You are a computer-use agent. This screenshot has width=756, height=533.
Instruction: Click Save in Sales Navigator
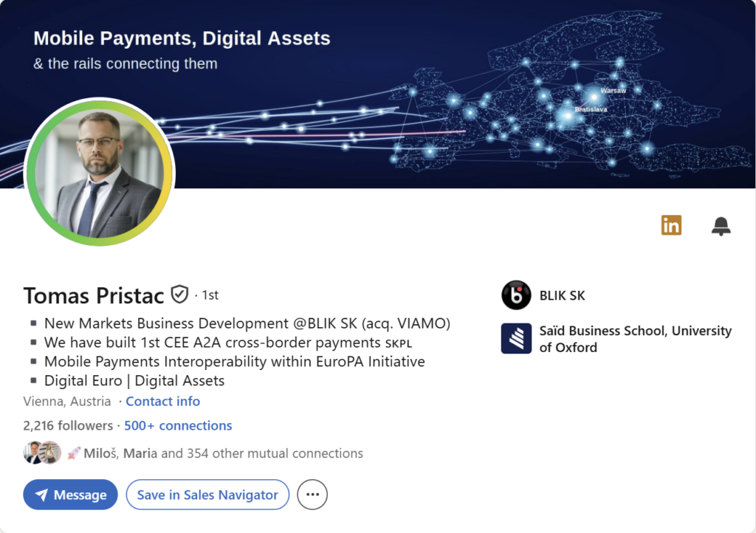click(x=207, y=495)
